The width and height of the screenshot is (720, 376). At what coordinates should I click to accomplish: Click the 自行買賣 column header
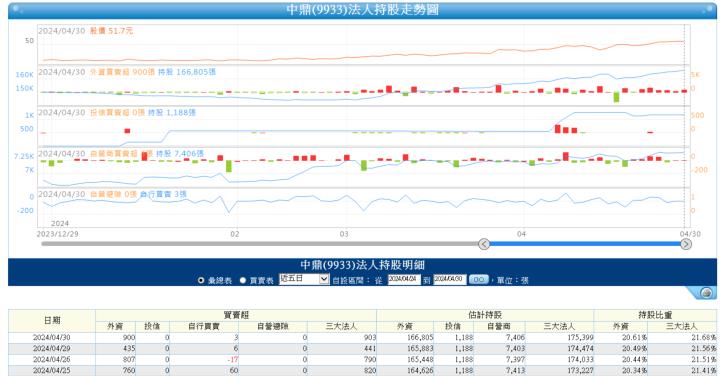tap(204, 326)
